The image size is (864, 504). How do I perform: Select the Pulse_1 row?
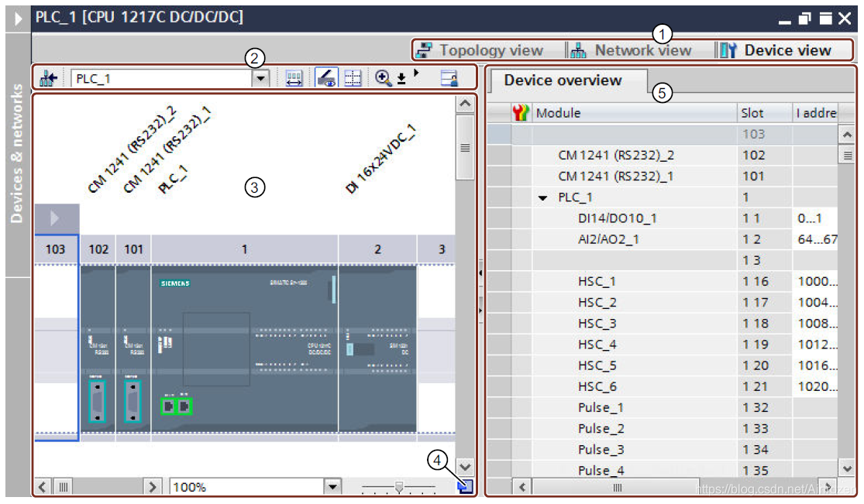(663, 407)
